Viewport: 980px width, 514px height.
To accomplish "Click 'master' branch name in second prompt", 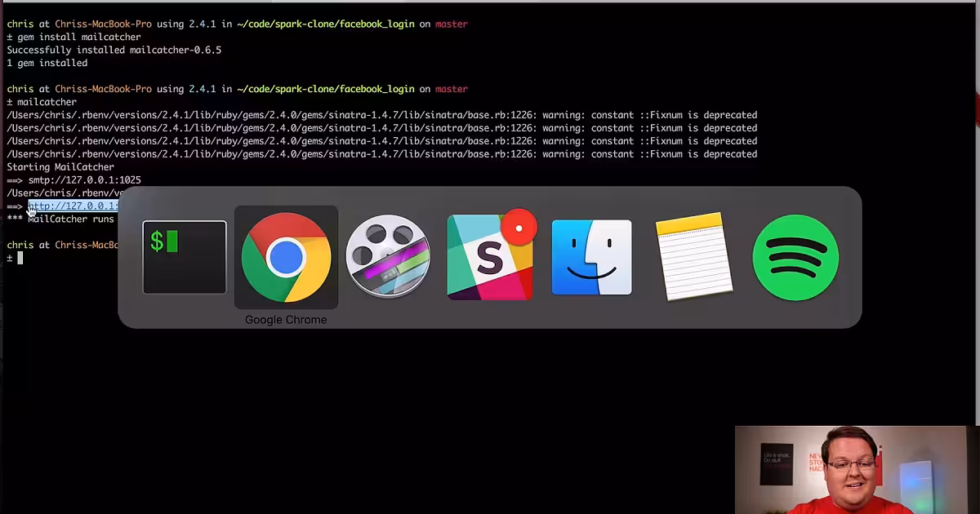I will [452, 89].
